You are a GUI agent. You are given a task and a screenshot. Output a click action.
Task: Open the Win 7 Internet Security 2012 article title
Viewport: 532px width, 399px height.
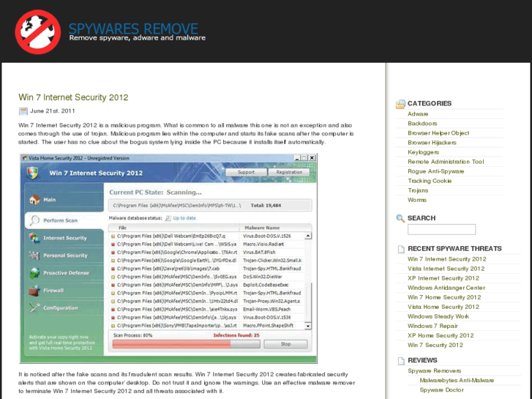point(73,97)
